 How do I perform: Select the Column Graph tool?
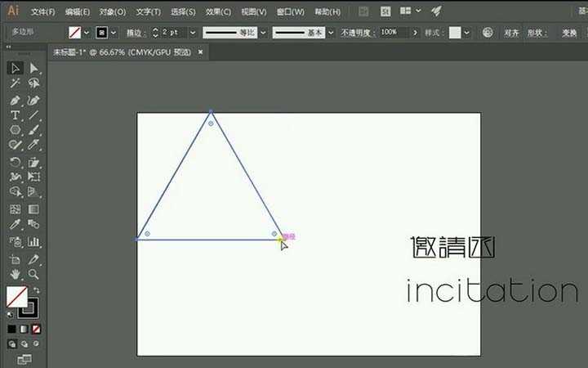[33, 242]
